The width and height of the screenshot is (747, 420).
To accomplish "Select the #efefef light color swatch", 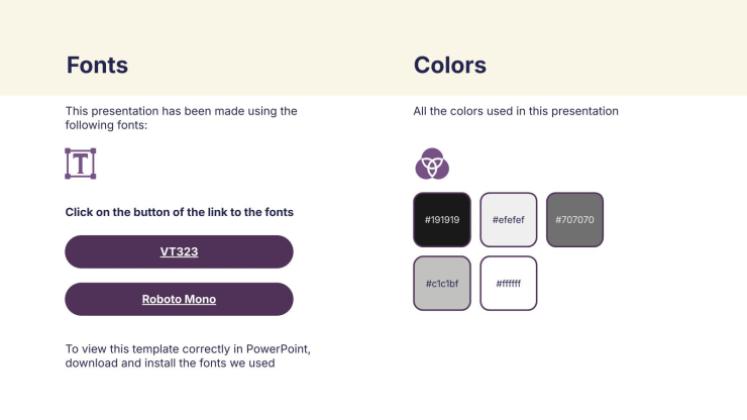I will (508, 220).
